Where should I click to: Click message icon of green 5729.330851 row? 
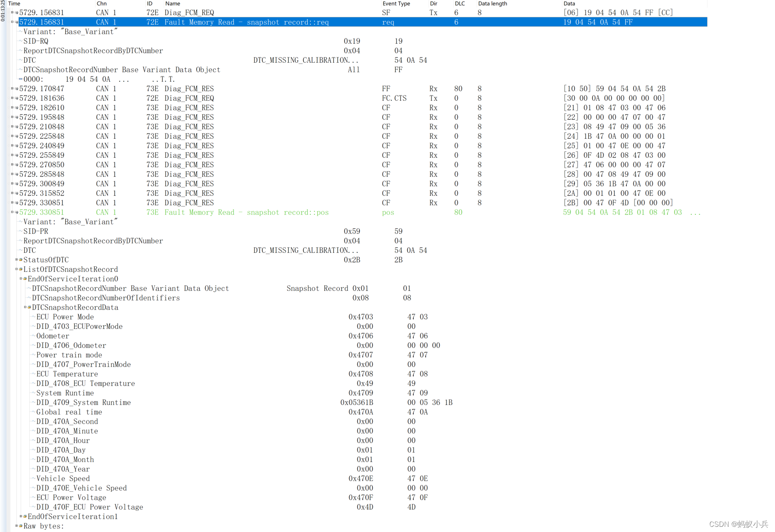17,212
